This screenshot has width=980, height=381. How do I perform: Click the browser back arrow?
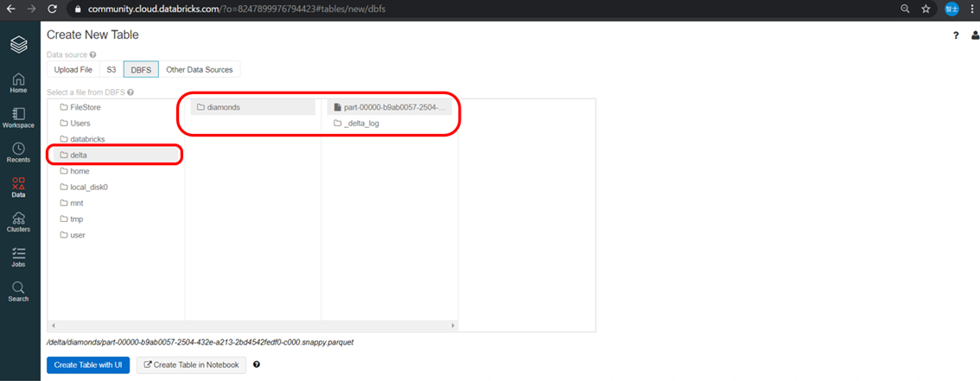click(x=10, y=10)
